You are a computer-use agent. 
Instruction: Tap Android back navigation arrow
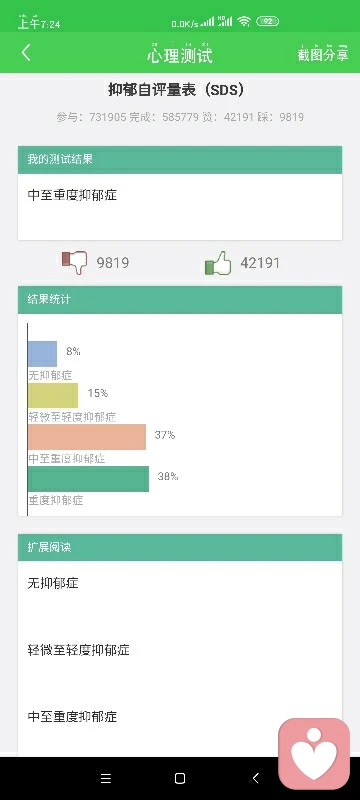255,778
